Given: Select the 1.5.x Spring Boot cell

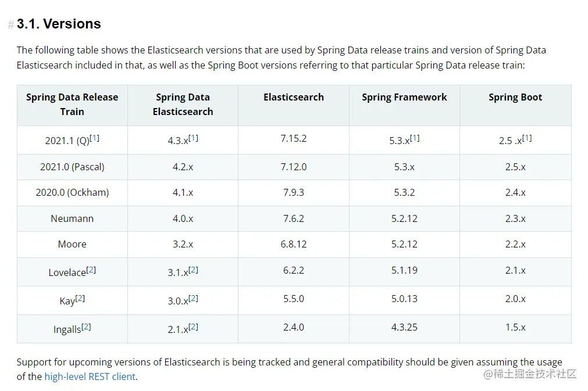Looking at the screenshot, I should pos(515,328).
